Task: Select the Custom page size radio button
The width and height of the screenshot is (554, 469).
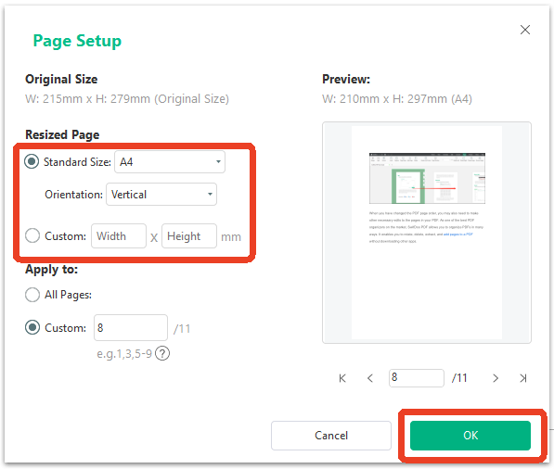Action: click(33, 235)
